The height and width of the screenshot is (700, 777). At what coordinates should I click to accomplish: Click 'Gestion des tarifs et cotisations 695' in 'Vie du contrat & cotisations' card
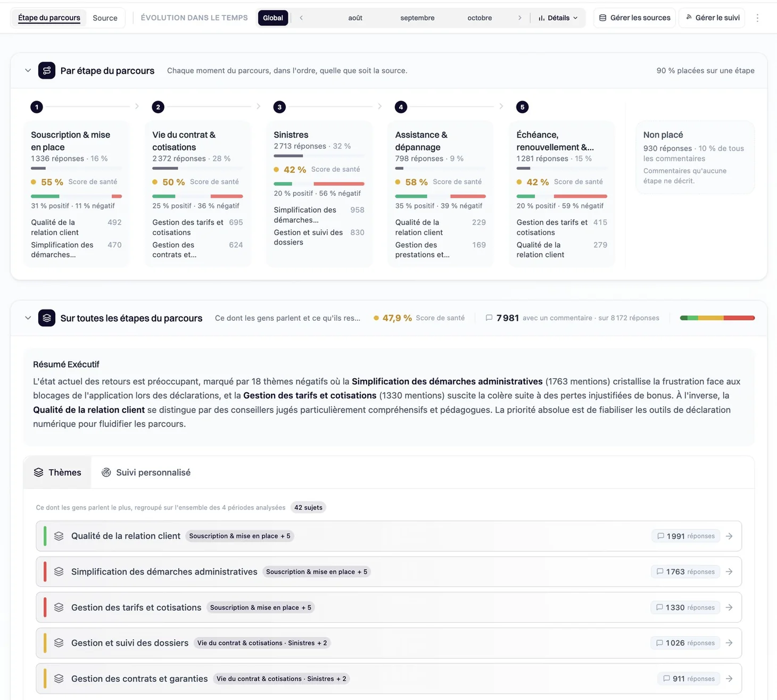[197, 227]
